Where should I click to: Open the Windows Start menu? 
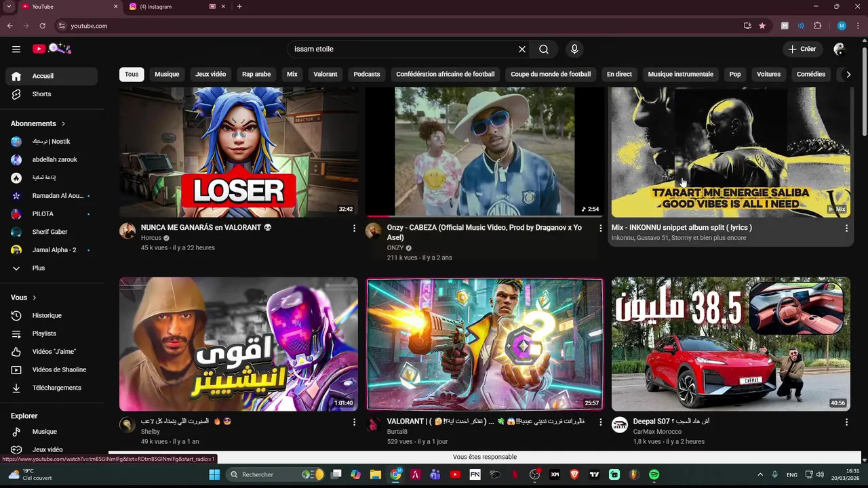214,474
